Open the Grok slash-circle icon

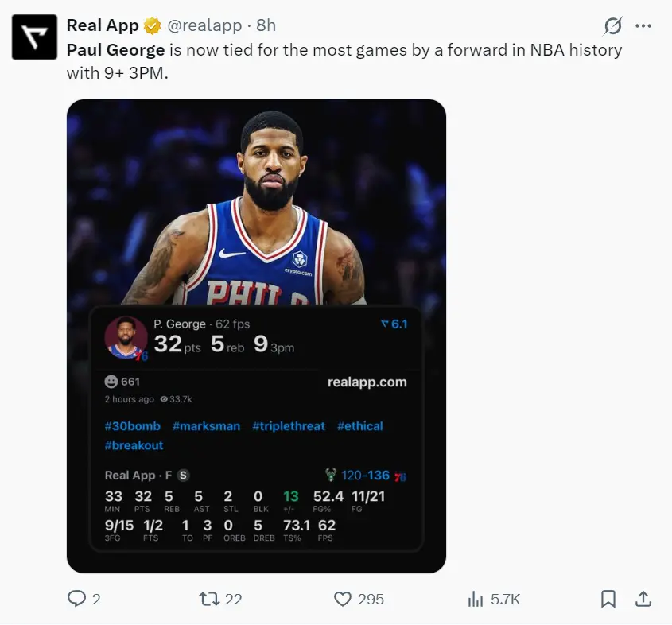(x=612, y=26)
